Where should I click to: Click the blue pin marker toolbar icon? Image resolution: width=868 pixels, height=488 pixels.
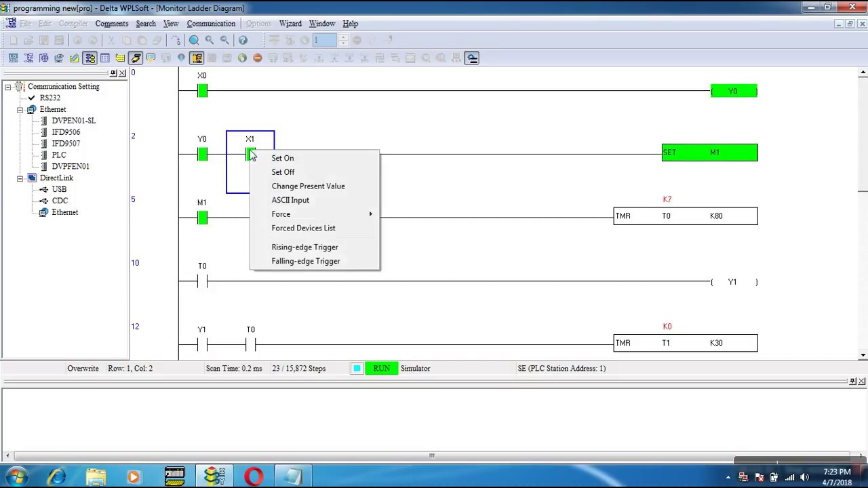(181, 58)
